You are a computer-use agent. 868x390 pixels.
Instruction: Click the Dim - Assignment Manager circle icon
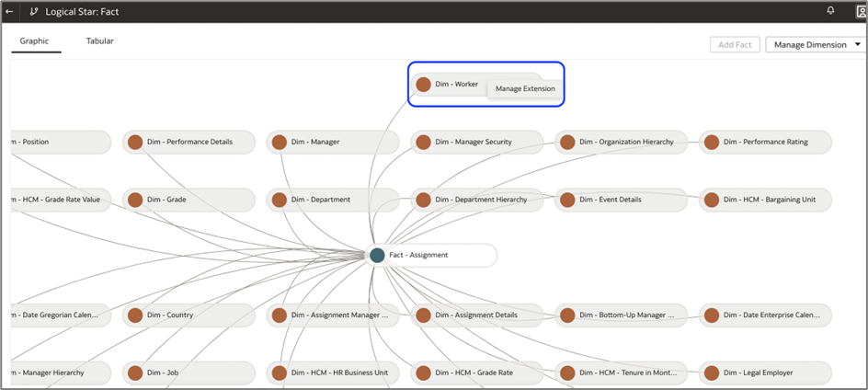tap(280, 315)
